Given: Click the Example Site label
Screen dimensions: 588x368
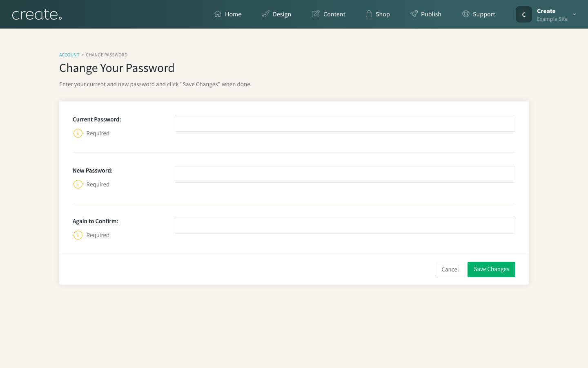Looking at the screenshot, I should [552, 19].
